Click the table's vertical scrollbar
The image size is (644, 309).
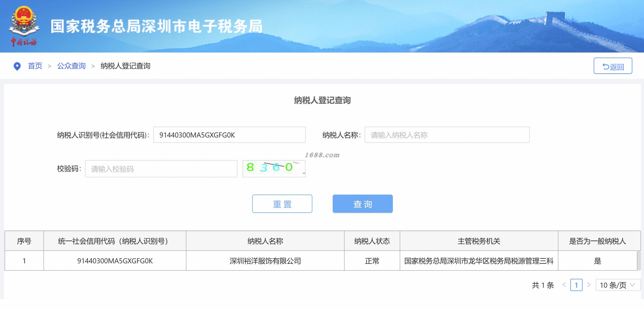(x=639, y=261)
